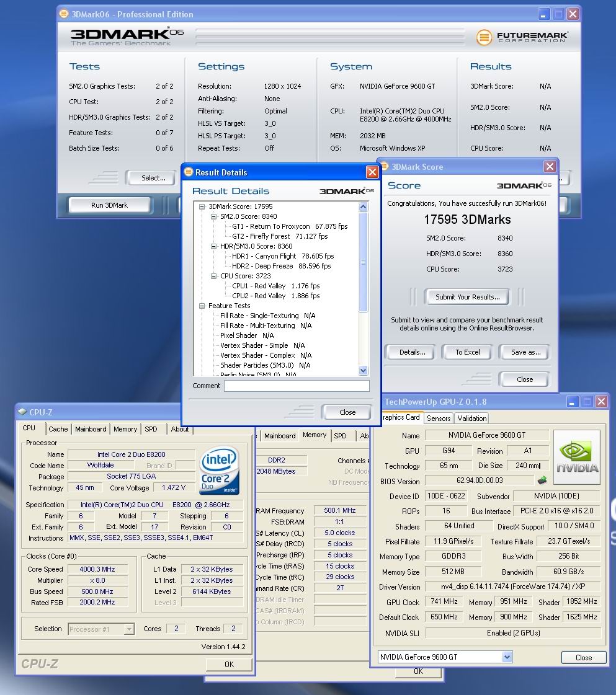
Task: Select Fill Rate - Single-Texturing row
Action: point(268,316)
